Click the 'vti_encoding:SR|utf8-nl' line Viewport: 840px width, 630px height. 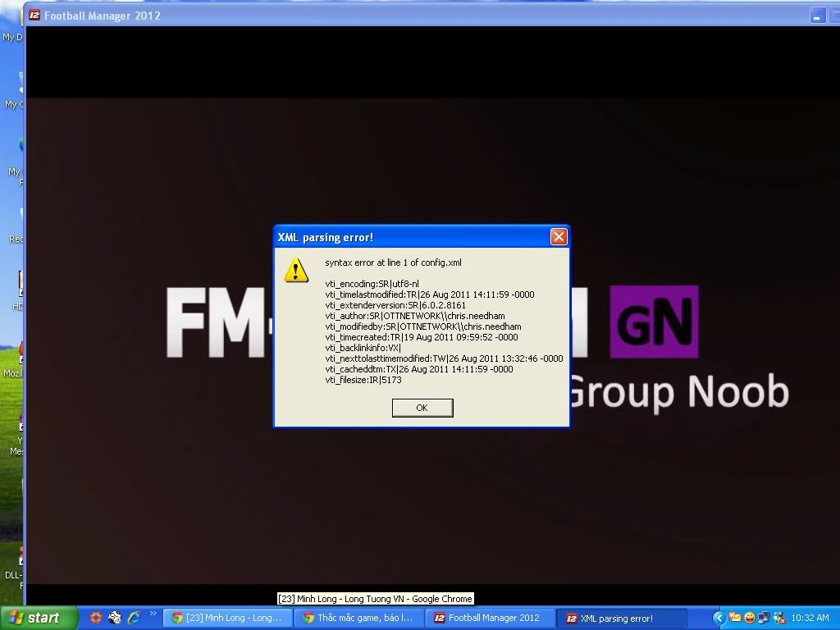pyautogui.click(x=372, y=284)
